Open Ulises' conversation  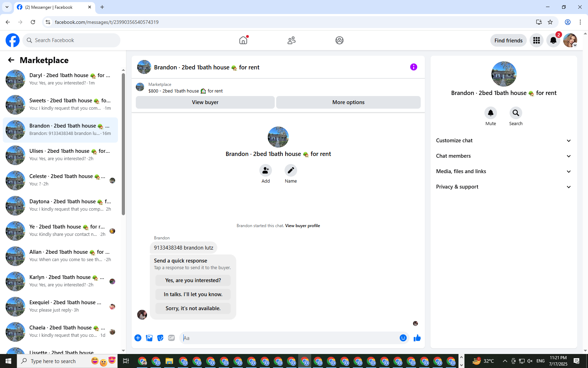pos(60,155)
